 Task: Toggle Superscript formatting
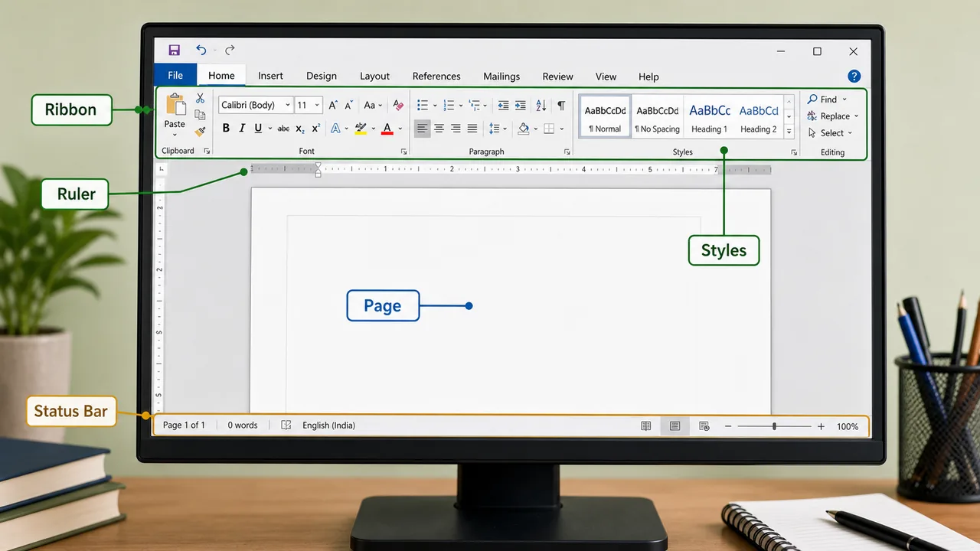[315, 129]
